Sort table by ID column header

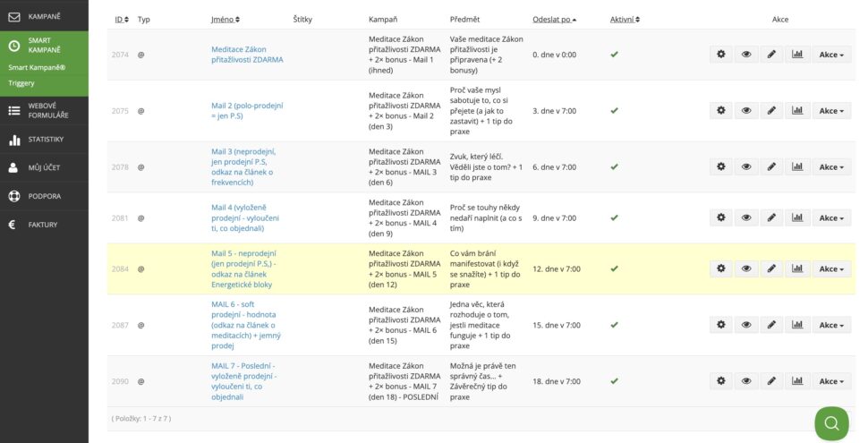pyautogui.click(x=121, y=19)
